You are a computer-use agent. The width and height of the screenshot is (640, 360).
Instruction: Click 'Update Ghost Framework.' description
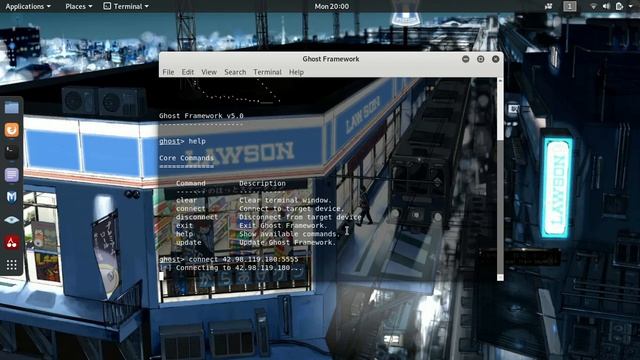click(287, 242)
